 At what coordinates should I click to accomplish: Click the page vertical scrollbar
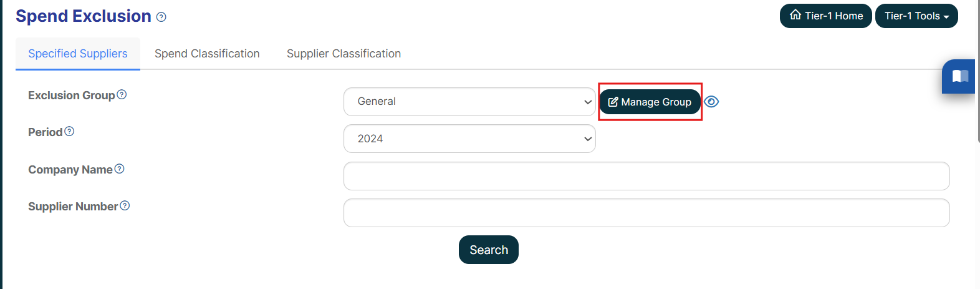(978, 72)
